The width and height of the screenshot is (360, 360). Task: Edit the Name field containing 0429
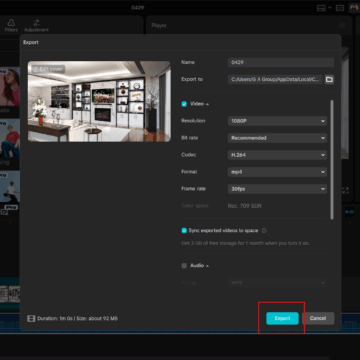[x=281, y=62]
